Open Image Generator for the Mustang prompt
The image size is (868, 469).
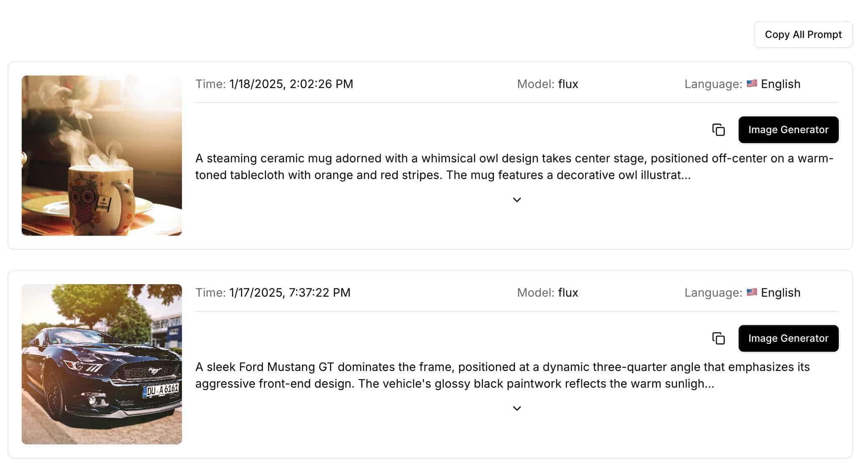788,338
